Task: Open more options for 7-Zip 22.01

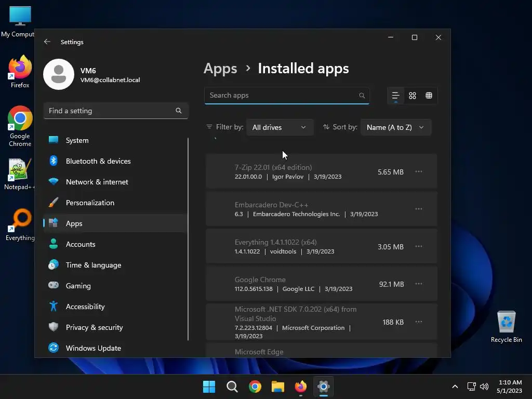Action: [419, 171]
